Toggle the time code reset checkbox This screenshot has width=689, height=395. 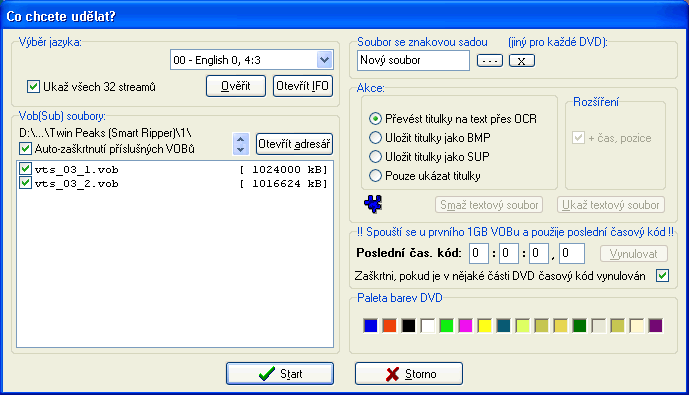click(x=662, y=276)
